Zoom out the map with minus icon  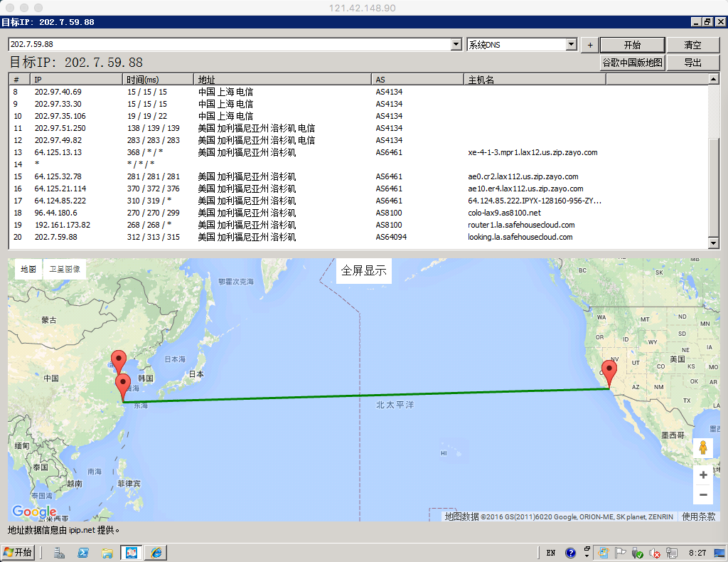tap(703, 494)
